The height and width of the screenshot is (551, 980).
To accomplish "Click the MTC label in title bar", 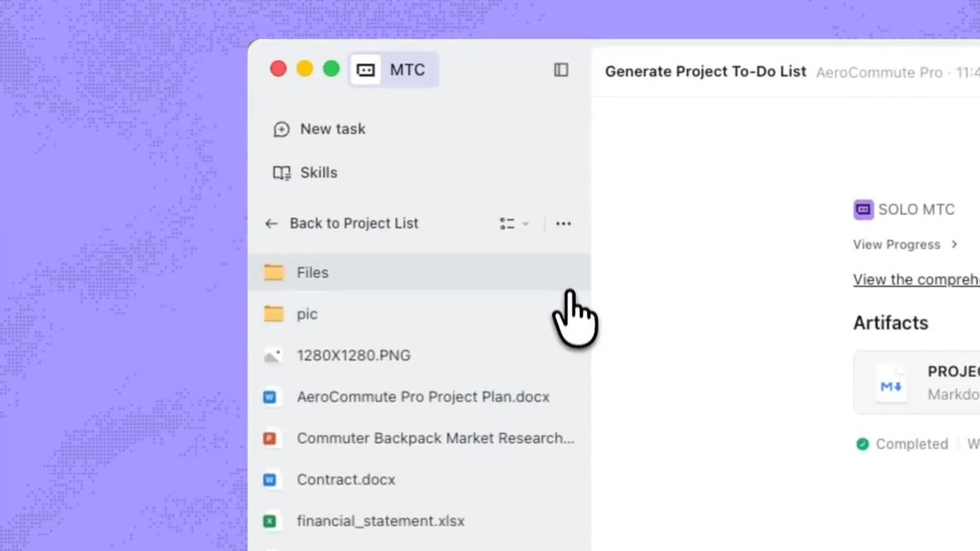I will click(x=408, y=70).
